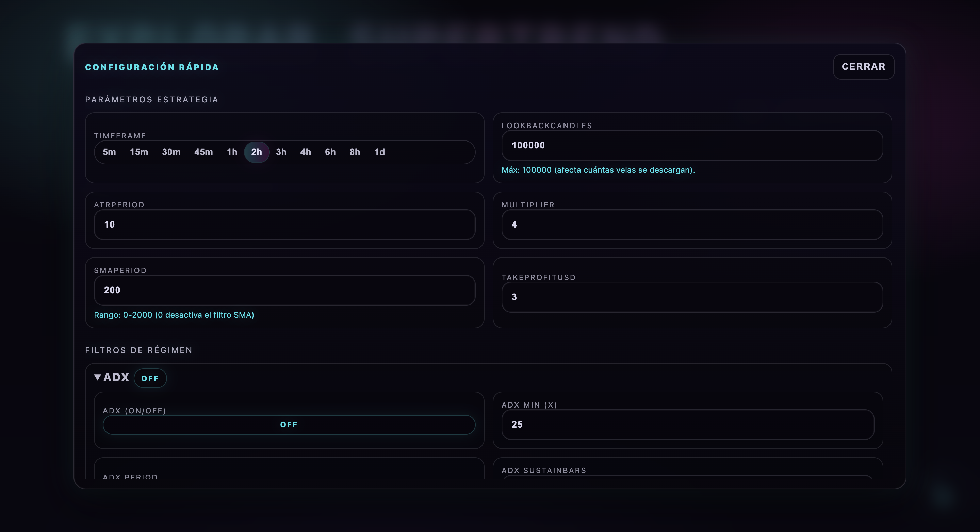This screenshot has height=532, width=980.
Task: Click the selected 2h timeframe pill
Action: (x=257, y=152)
